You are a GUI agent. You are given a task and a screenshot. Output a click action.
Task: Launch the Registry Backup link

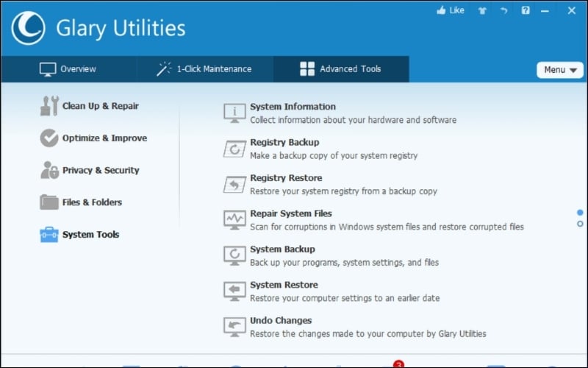pyautogui.click(x=284, y=142)
